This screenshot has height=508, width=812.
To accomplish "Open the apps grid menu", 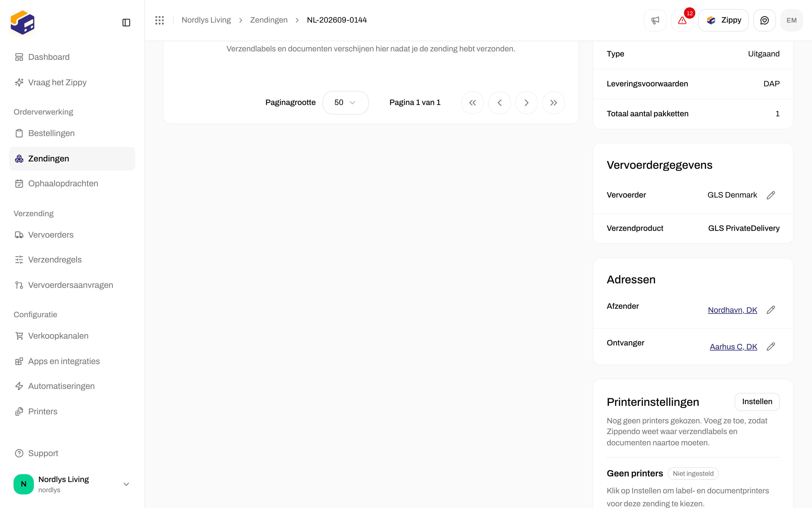I will (x=159, y=20).
